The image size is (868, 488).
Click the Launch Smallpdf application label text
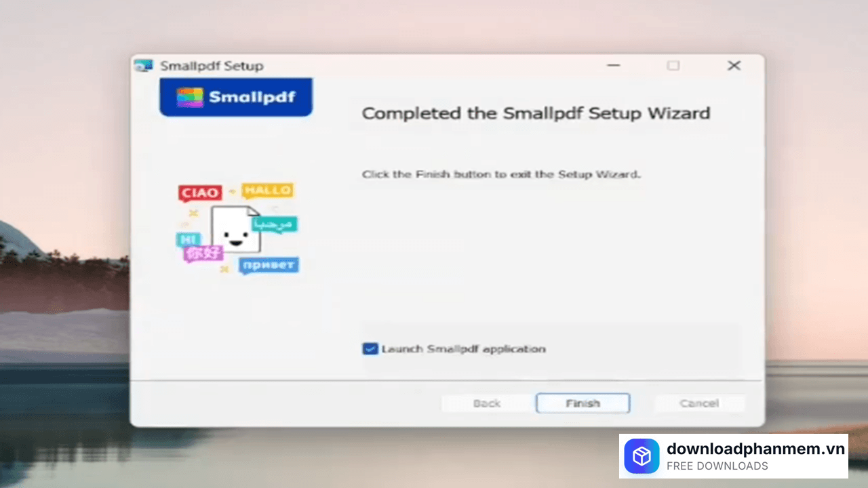tap(463, 349)
